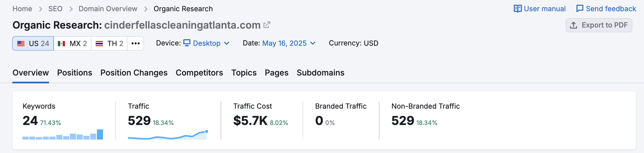Click the Home breadcrumb link
This screenshot has width=644, height=153.
pyautogui.click(x=22, y=9)
